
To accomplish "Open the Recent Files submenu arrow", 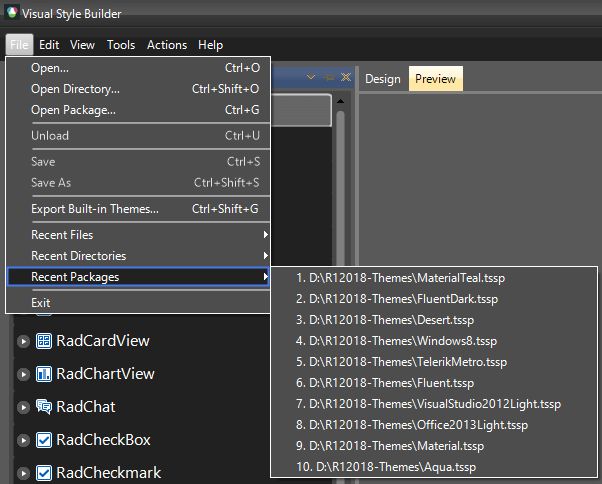I will [x=265, y=235].
